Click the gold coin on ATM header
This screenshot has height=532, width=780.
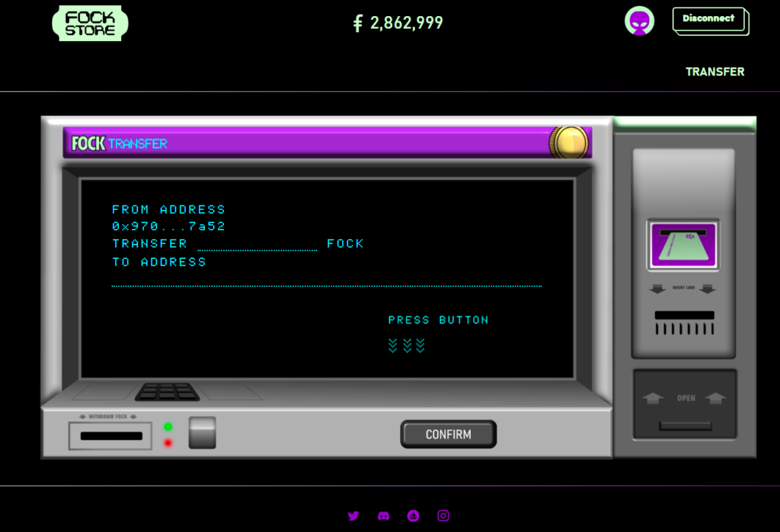coord(569,142)
